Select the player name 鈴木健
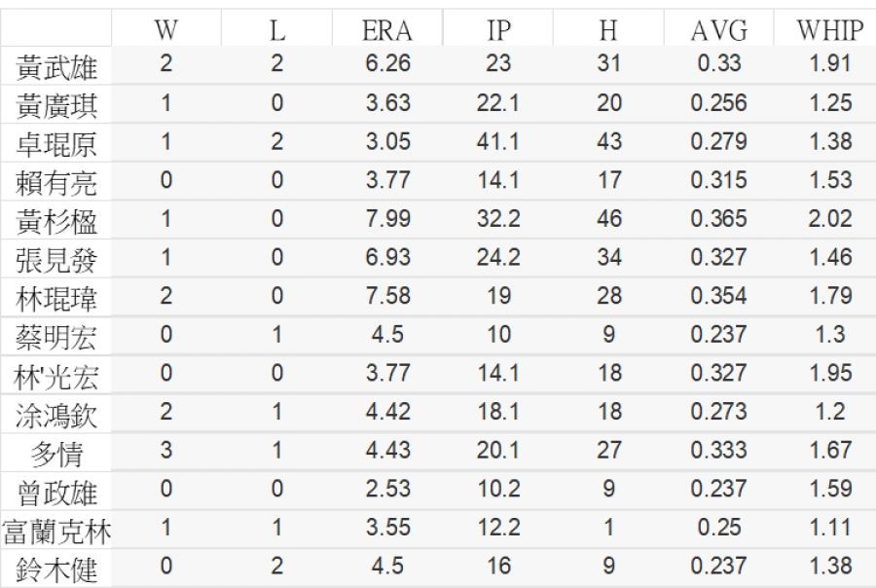Image resolution: width=876 pixels, height=588 pixels. [57, 569]
